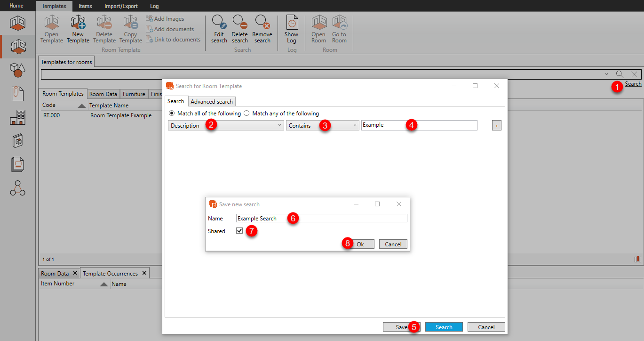Uncheck the Shared checkbox
This screenshot has height=341, width=644.
pyautogui.click(x=239, y=231)
